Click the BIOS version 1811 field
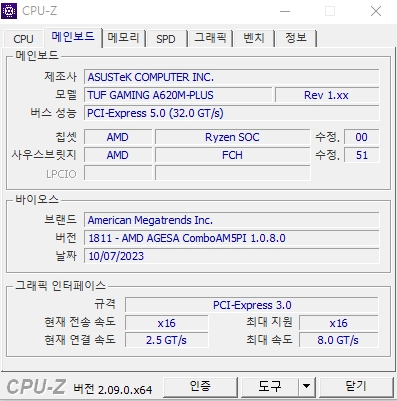The width and height of the screenshot is (397, 401). pyautogui.click(x=232, y=238)
